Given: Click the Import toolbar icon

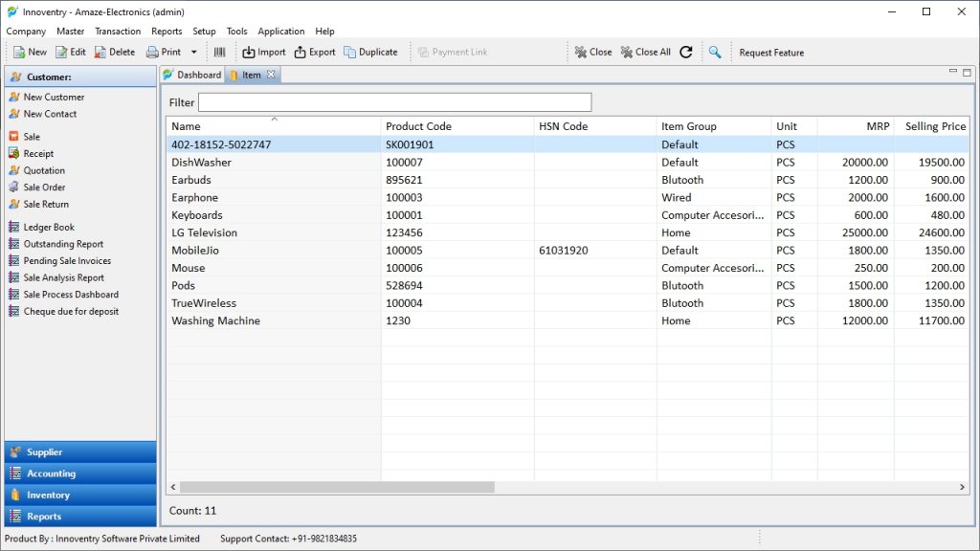Looking at the screenshot, I should click(x=249, y=52).
